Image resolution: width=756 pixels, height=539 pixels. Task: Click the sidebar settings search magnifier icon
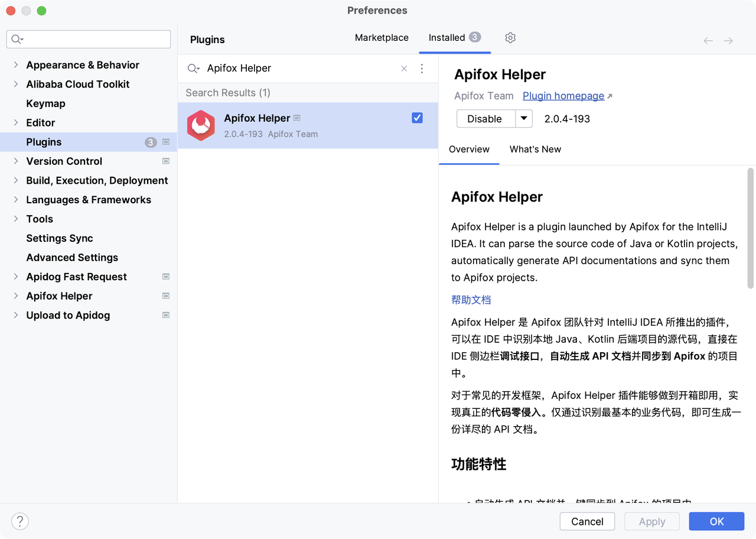click(17, 40)
